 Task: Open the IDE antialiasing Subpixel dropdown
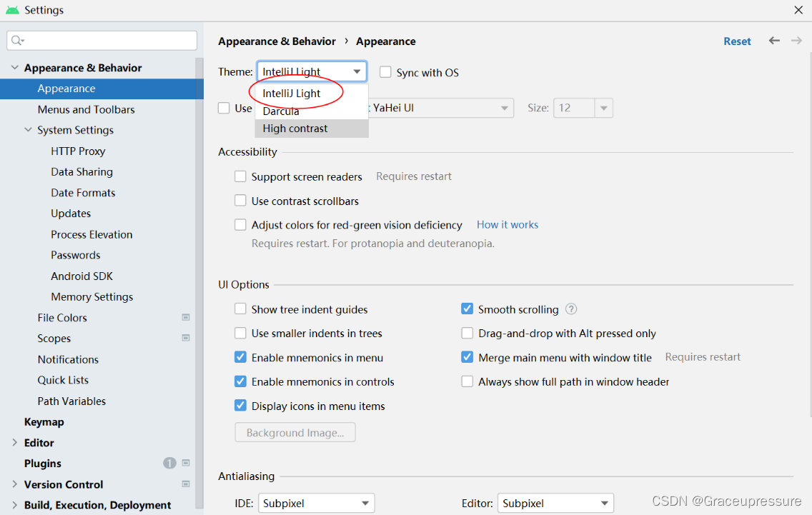(316, 503)
